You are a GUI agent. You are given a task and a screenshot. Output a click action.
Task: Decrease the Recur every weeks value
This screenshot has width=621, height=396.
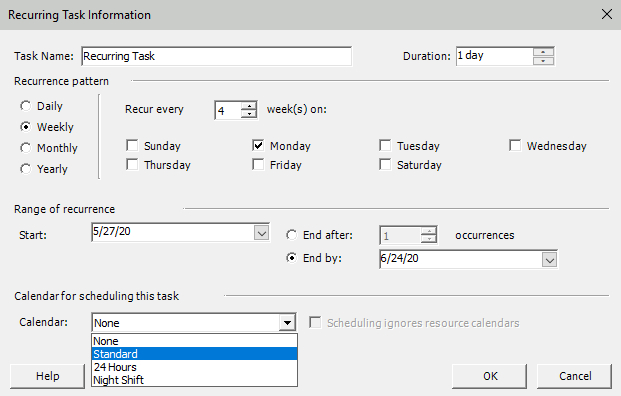pos(249,114)
